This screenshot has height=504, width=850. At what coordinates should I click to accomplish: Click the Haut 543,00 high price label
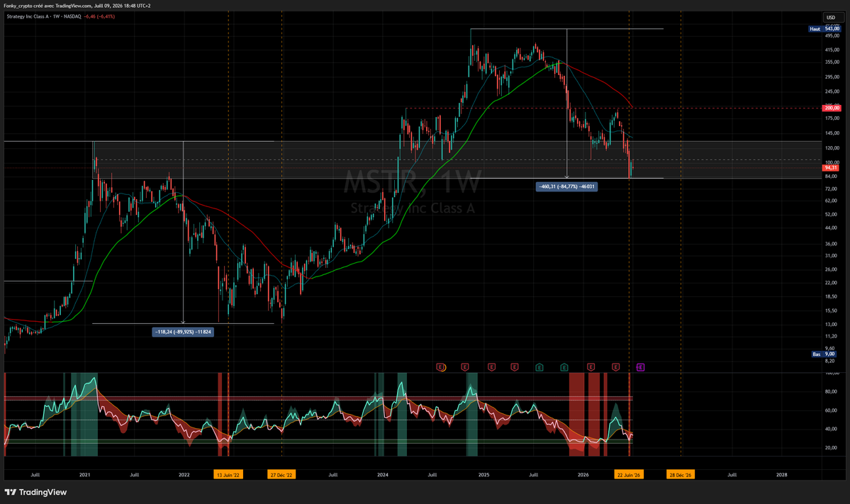824,29
